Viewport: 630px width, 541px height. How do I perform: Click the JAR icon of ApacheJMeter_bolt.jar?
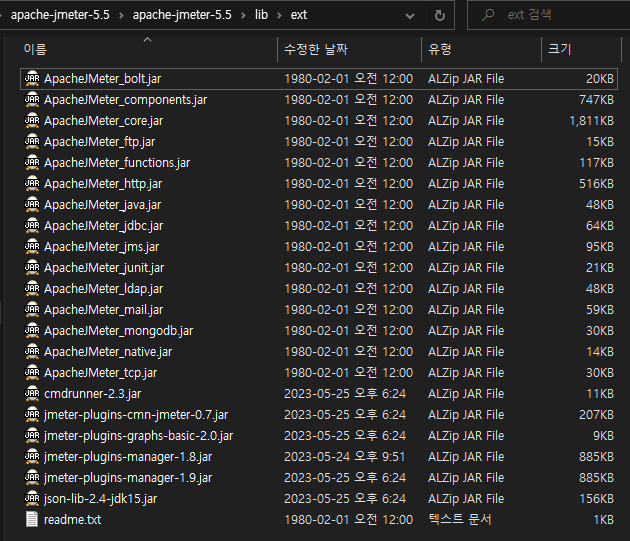point(32,78)
